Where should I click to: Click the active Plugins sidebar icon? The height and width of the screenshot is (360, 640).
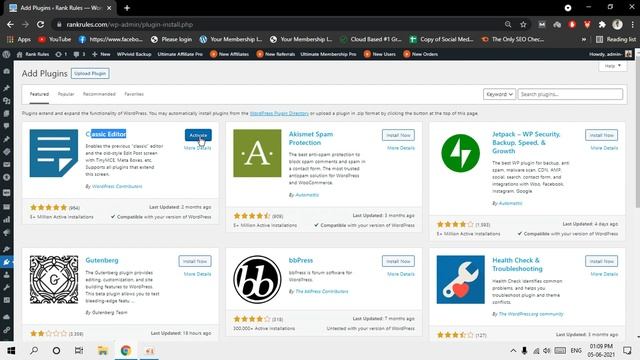[x=7, y=262]
